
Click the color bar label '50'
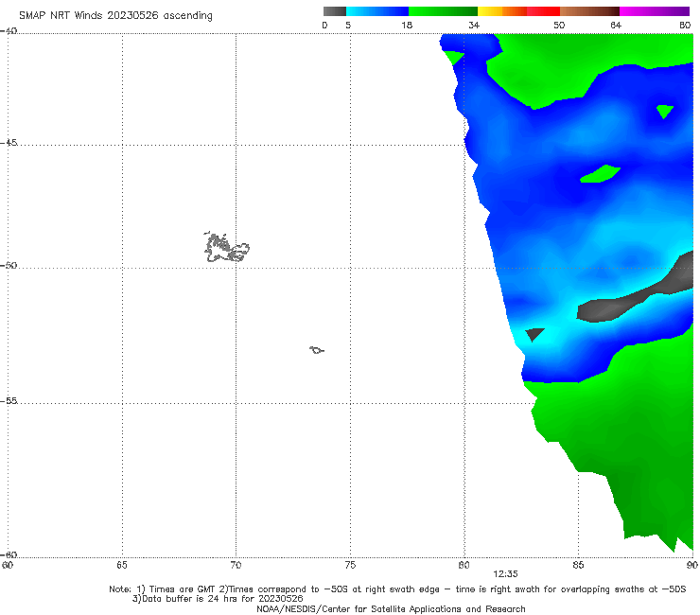(x=559, y=25)
